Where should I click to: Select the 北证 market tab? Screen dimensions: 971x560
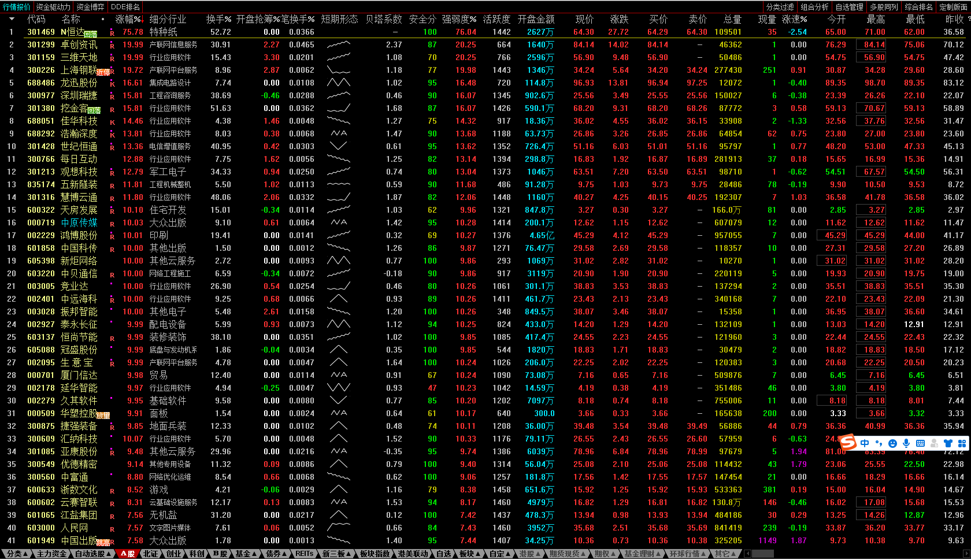click(150, 554)
